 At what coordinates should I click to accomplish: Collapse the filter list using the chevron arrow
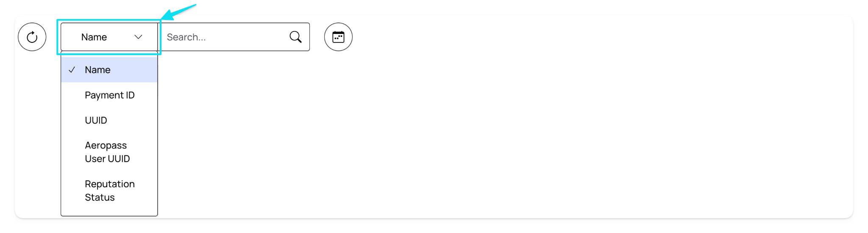(x=138, y=37)
